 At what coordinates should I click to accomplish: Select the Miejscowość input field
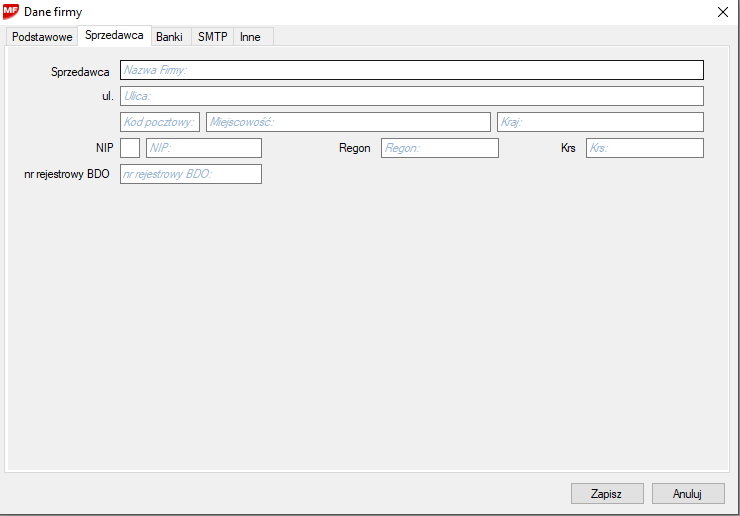click(348, 122)
